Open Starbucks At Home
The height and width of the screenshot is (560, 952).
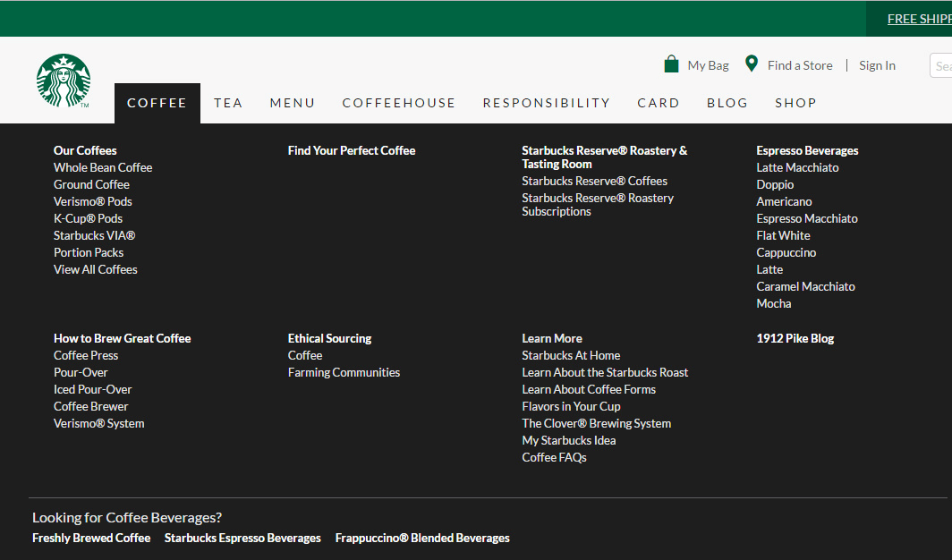point(571,355)
